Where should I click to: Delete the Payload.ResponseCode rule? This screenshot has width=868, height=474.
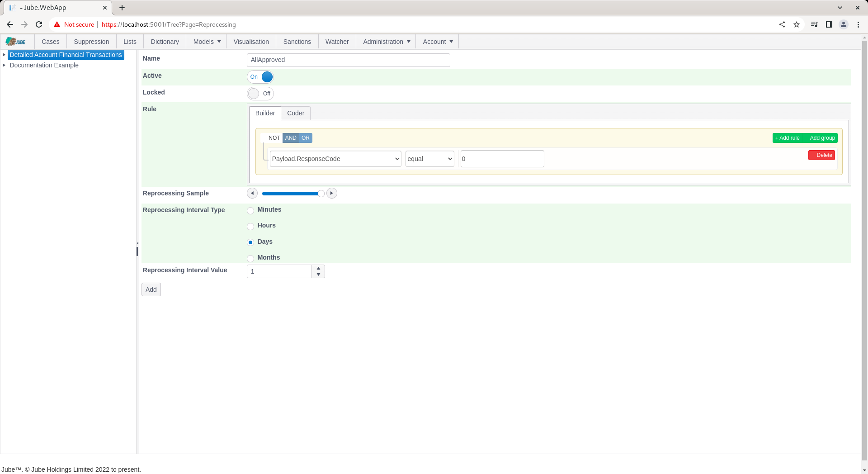pos(821,155)
